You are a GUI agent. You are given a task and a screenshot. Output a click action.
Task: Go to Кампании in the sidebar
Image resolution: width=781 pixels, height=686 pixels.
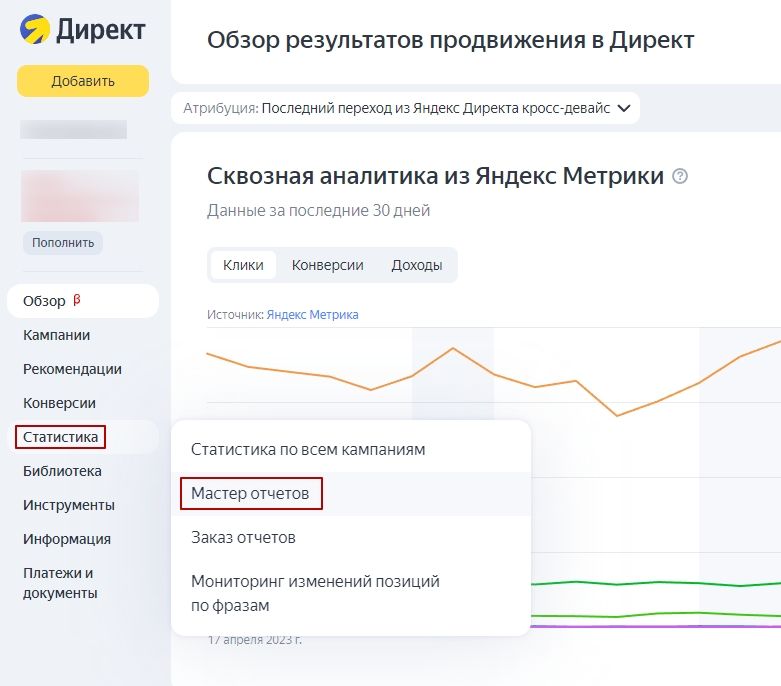56,335
